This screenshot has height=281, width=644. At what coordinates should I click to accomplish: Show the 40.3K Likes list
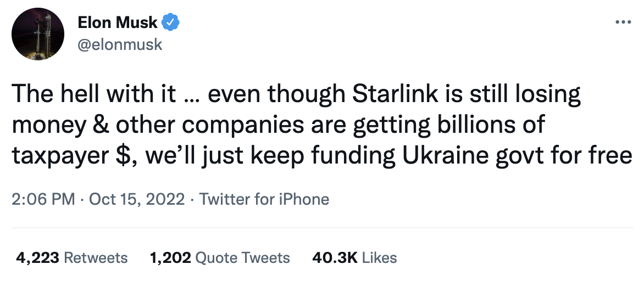point(354,257)
